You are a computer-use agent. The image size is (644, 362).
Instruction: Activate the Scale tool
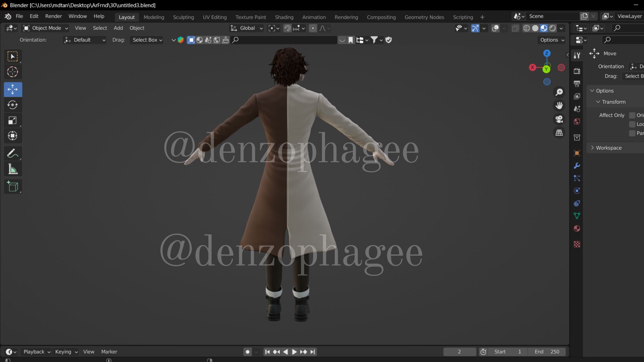click(13, 120)
